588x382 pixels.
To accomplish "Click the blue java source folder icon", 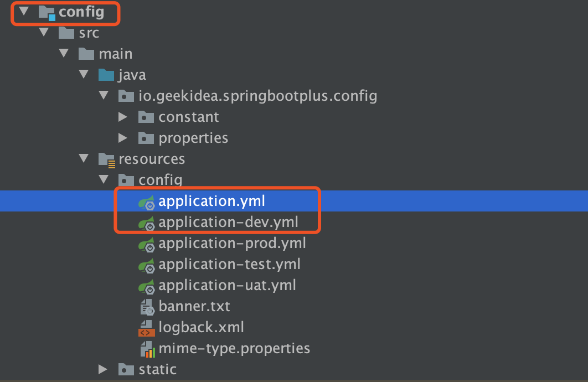I will tap(106, 75).
